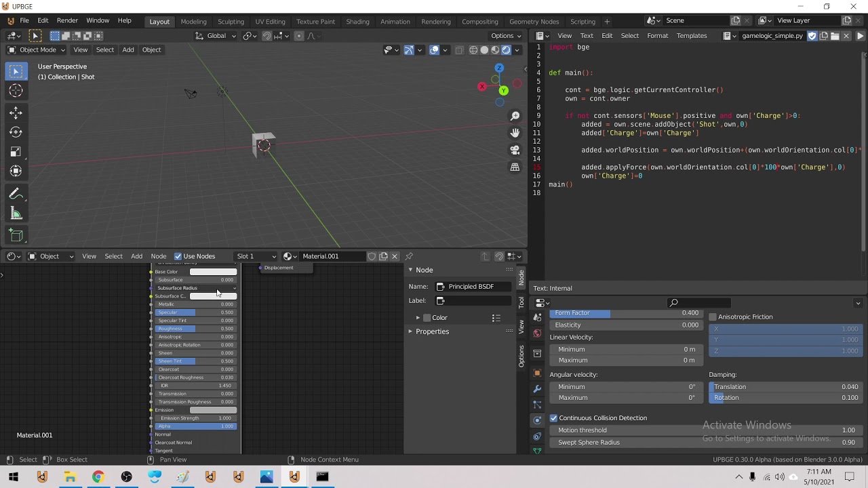Viewport: 868px width, 488px height.
Task: Run the script with play button
Action: click(860, 36)
